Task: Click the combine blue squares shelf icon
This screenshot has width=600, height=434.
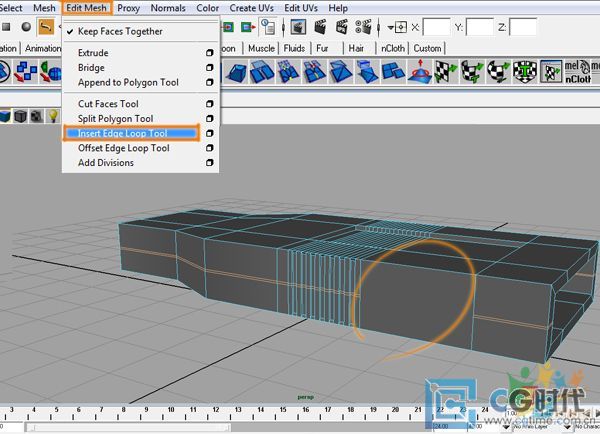Action: tap(25, 72)
